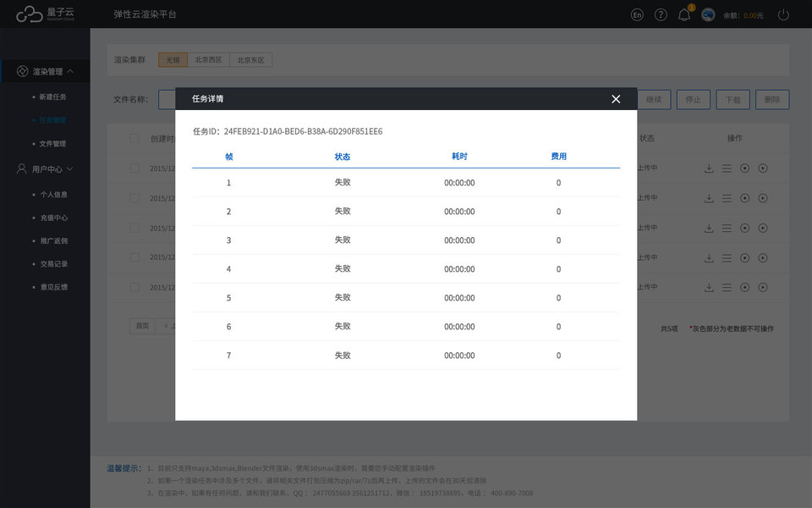This screenshot has height=508, width=812.
Task: Collapse the 渲染管理 sidebar section
Action: 45,71
